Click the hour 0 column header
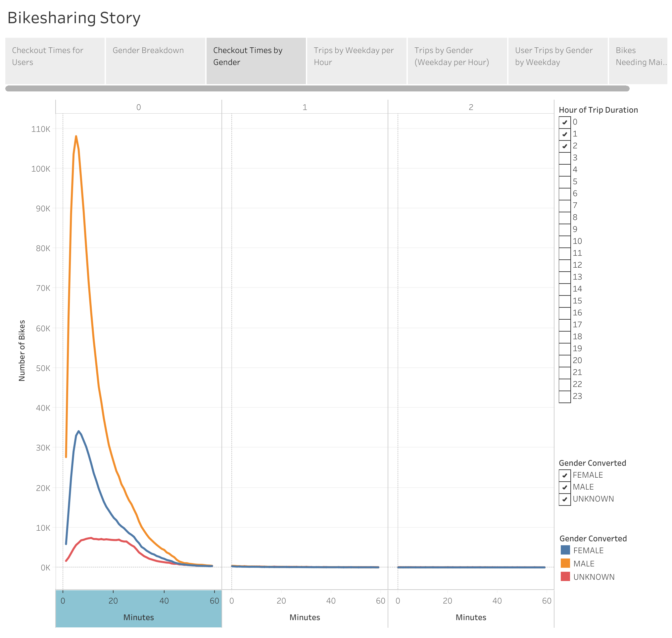This screenshot has height=638, width=672. point(139,107)
